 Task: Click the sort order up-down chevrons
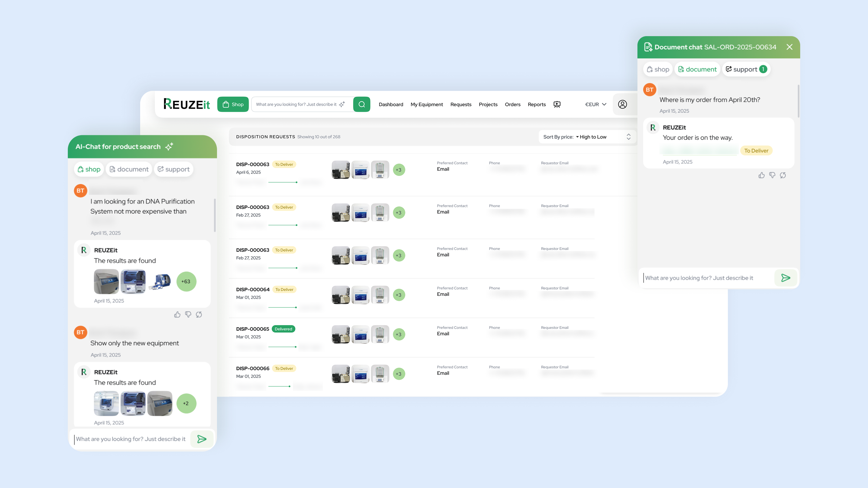[628, 137]
